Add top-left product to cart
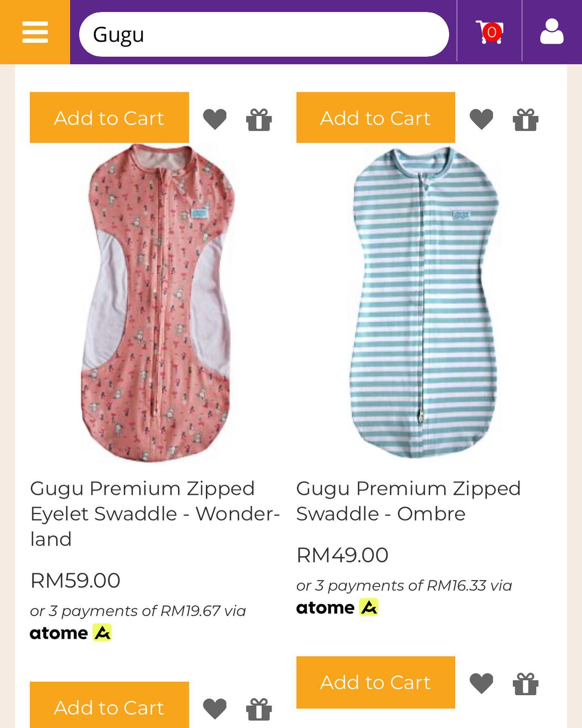Image resolution: width=582 pixels, height=728 pixels. [x=109, y=118]
